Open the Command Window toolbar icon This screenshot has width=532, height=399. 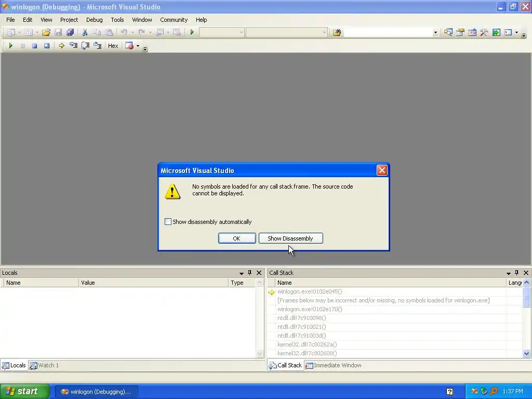pos(508,32)
